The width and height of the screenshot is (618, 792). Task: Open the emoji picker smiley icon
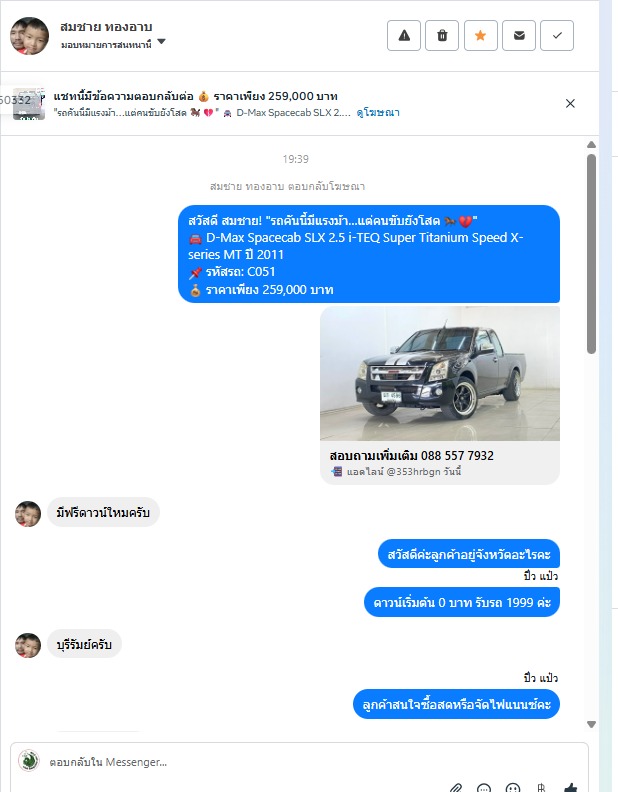(512, 787)
